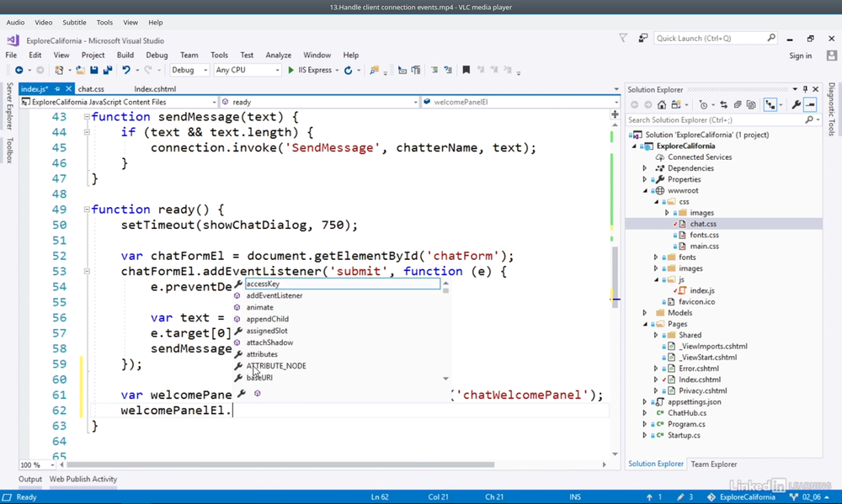Click the pin icon on index.js tab
The height and width of the screenshot is (504, 842).
pyautogui.click(x=57, y=89)
